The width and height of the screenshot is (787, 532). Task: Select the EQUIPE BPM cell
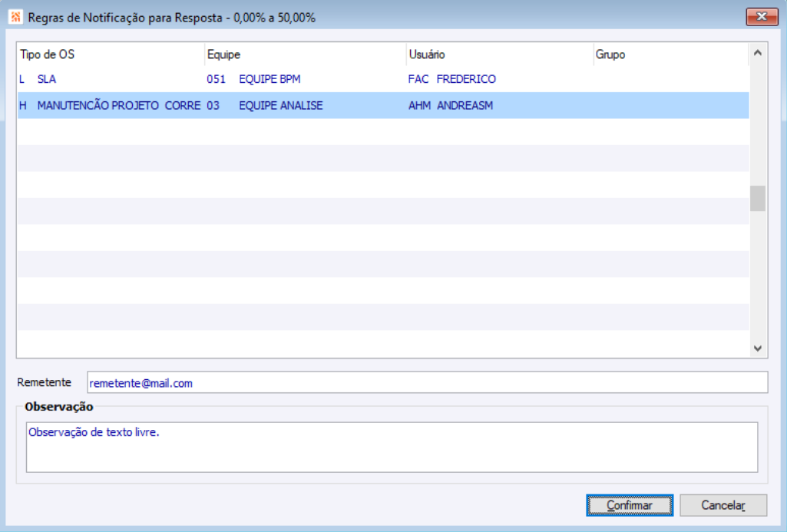[269, 79]
